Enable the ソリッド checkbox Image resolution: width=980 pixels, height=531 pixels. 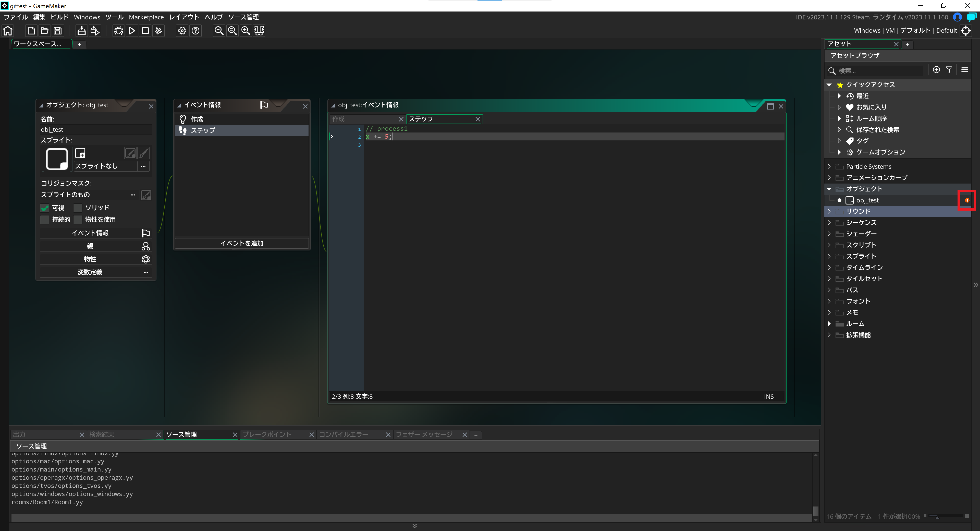coord(78,208)
